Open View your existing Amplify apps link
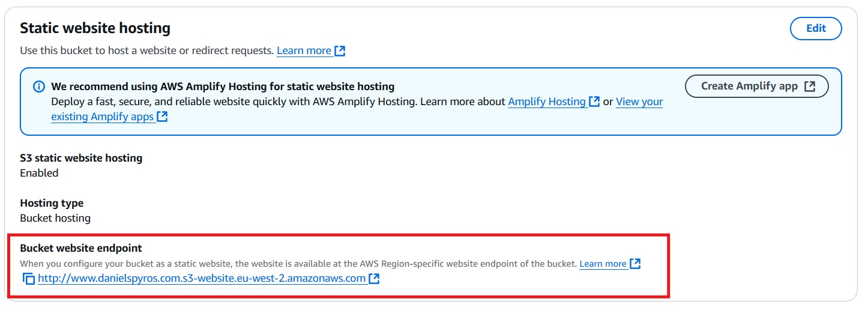The height and width of the screenshot is (310, 868). [x=639, y=102]
